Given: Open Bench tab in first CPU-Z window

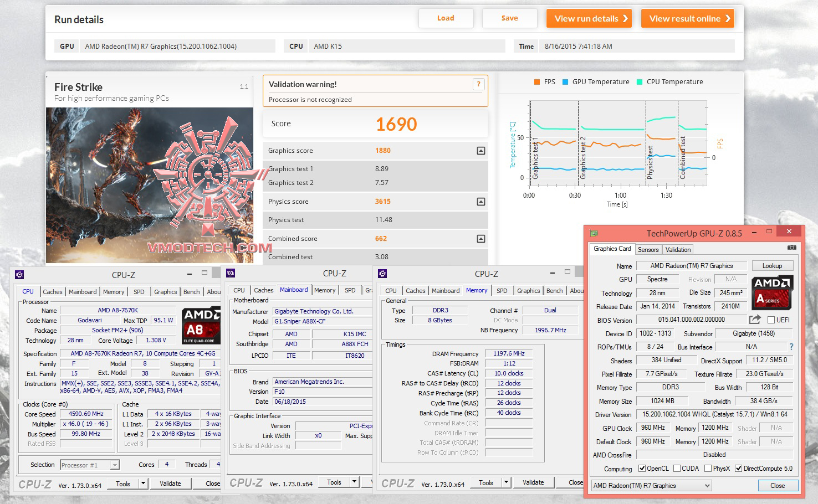Looking at the screenshot, I should (191, 292).
